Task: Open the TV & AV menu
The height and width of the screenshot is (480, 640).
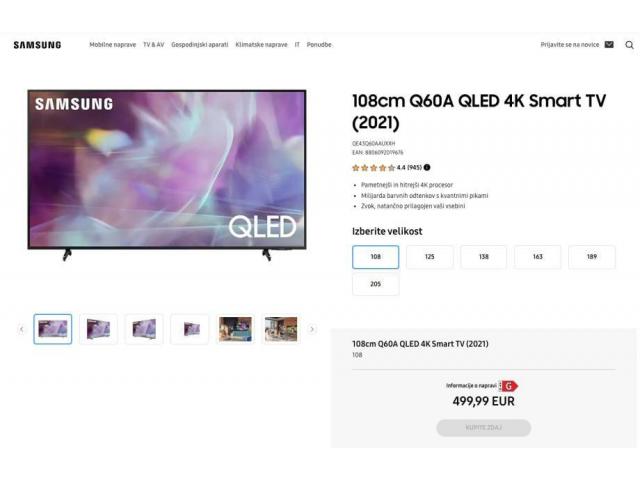Action: (x=153, y=45)
